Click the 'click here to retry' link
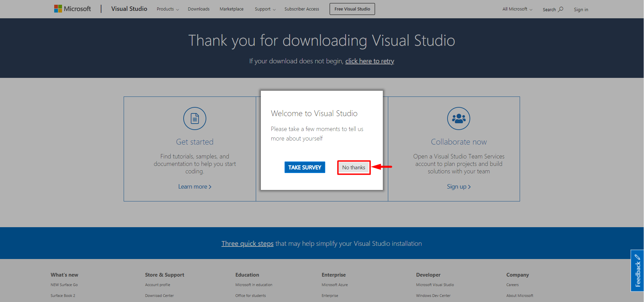 [x=370, y=61]
